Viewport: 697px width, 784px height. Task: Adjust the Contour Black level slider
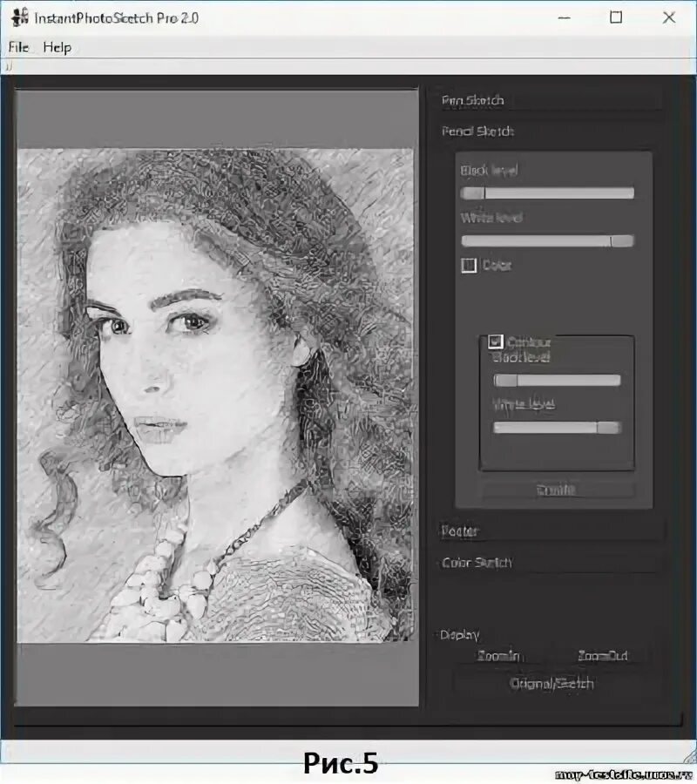557,381
